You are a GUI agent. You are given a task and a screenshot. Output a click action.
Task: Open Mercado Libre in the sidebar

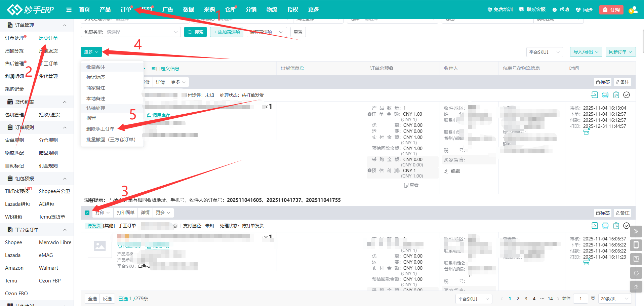(x=55, y=242)
